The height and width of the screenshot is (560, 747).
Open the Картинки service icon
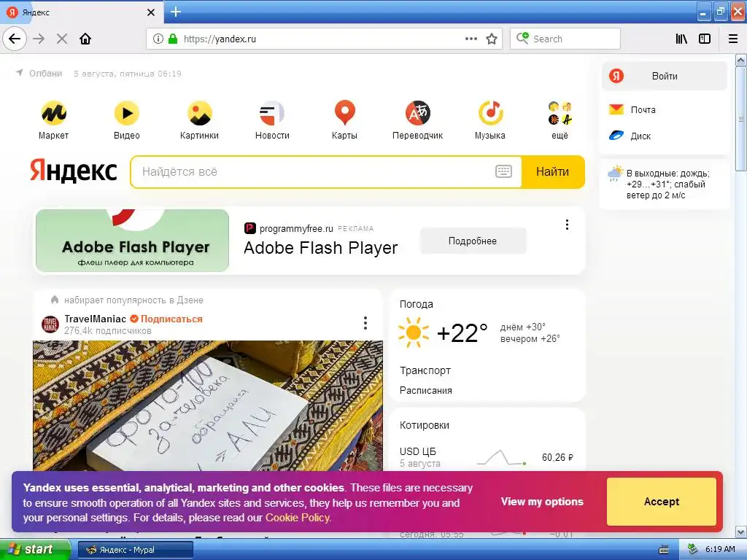199,120
